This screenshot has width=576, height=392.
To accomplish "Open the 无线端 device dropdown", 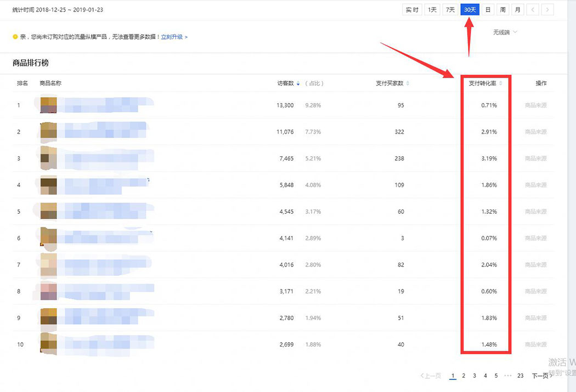I will point(505,32).
